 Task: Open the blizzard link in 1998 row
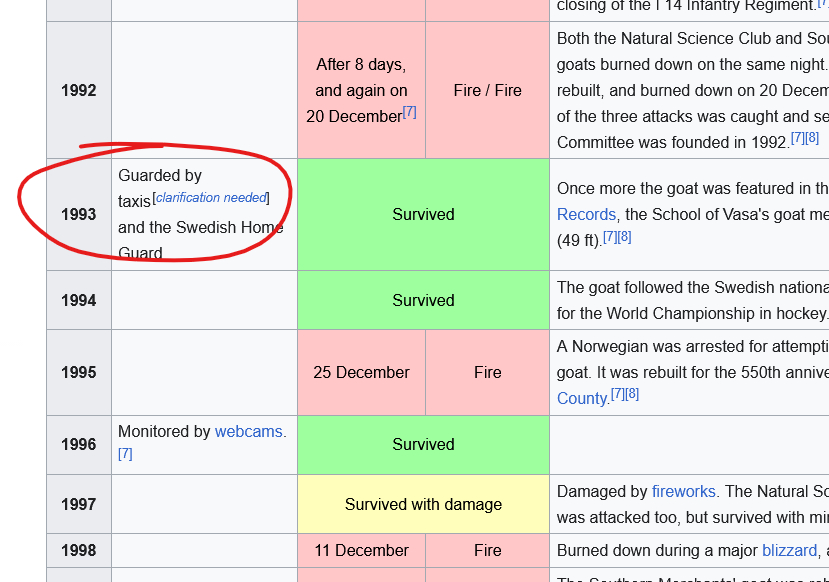[789, 550]
